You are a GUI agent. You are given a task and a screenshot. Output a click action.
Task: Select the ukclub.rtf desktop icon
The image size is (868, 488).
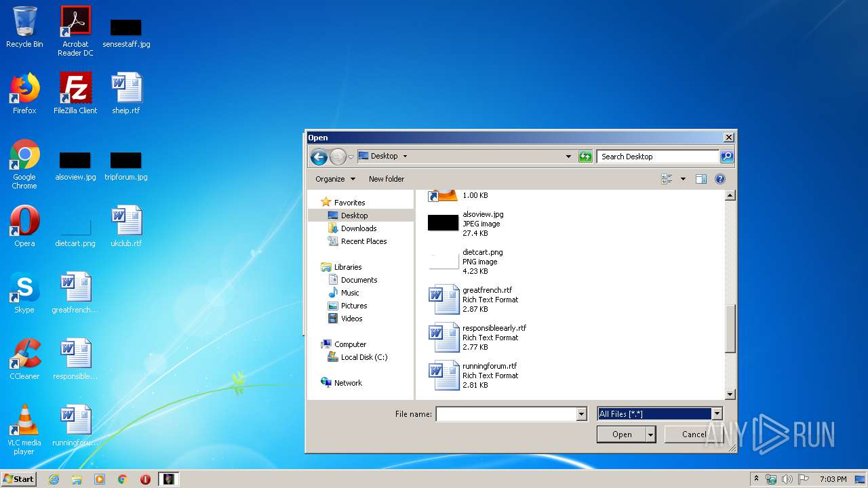[126, 226]
